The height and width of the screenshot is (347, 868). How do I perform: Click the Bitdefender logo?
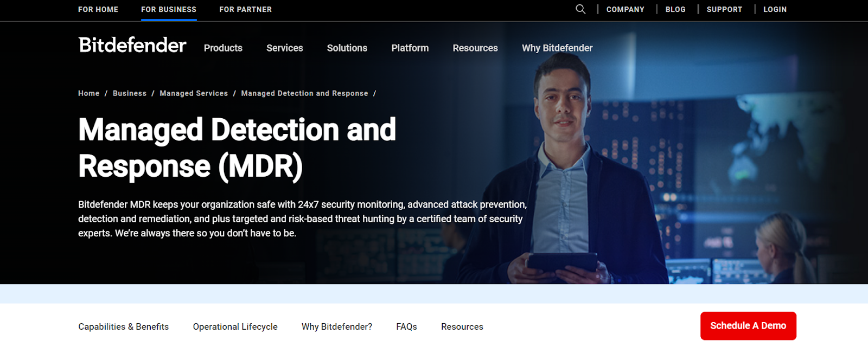point(132,45)
